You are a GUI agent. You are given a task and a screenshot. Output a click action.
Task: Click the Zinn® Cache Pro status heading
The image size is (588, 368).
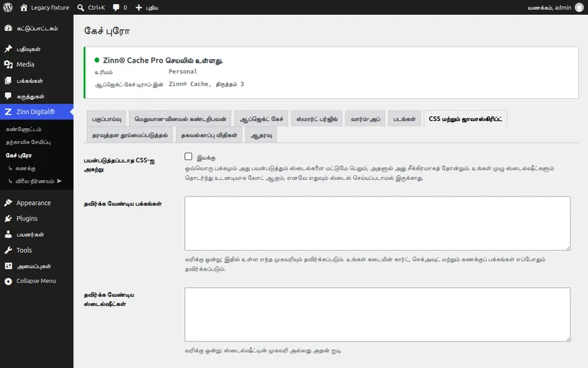coord(163,61)
